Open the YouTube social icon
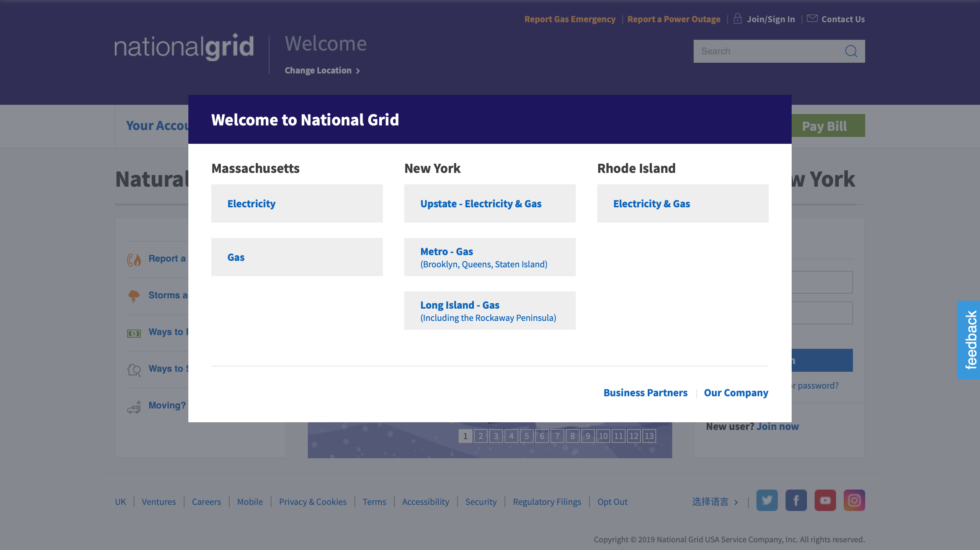This screenshot has width=980, height=550. 825,500
